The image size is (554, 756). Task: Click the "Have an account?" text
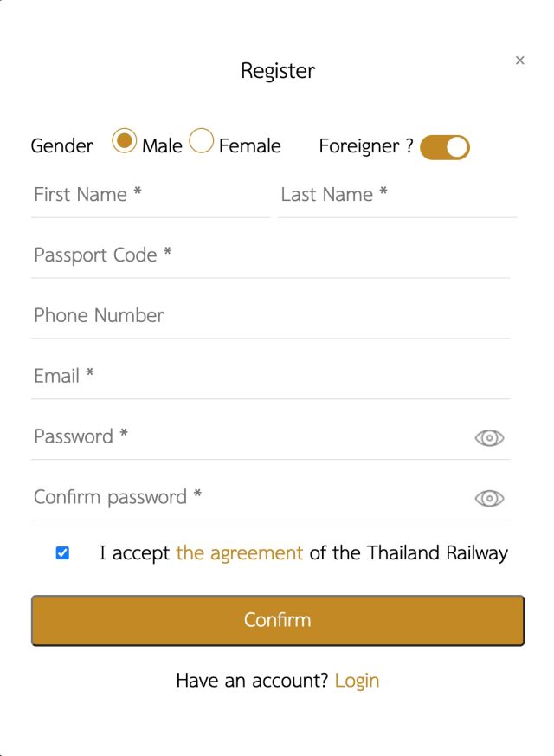tap(252, 681)
